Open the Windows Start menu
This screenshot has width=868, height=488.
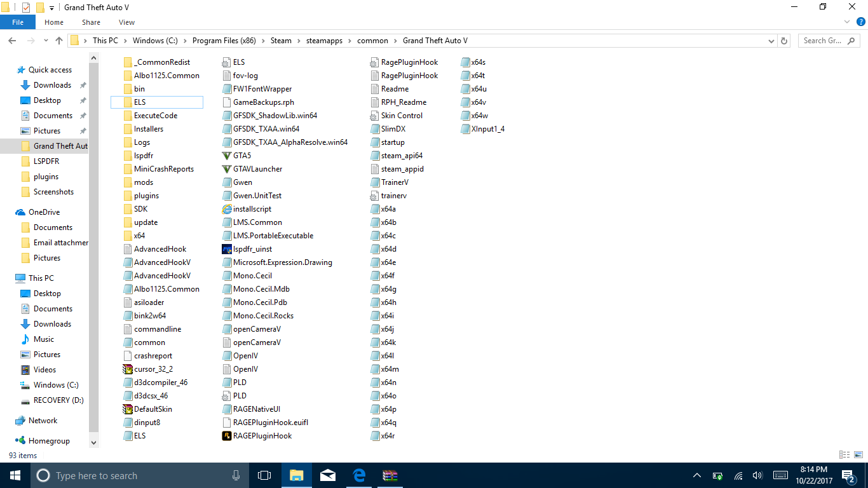(x=15, y=475)
